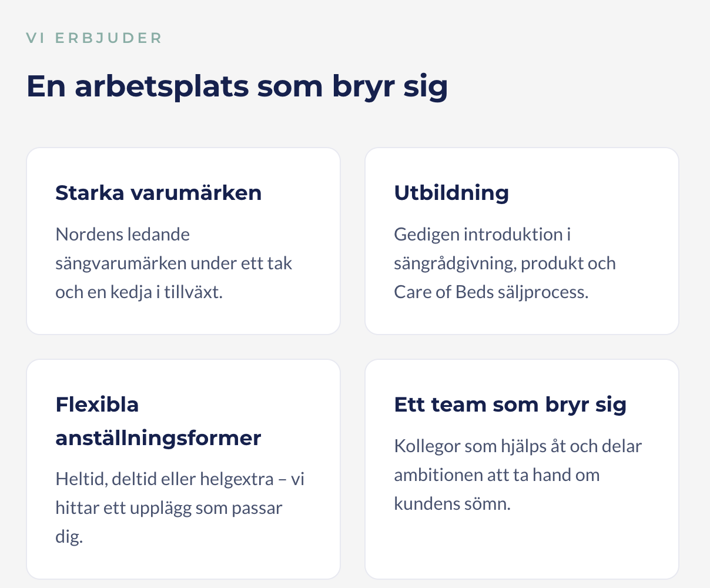This screenshot has height=588, width=710.
Task: Select the 'Ett team som bryr sig' title
Action: [x=510, y=405]
